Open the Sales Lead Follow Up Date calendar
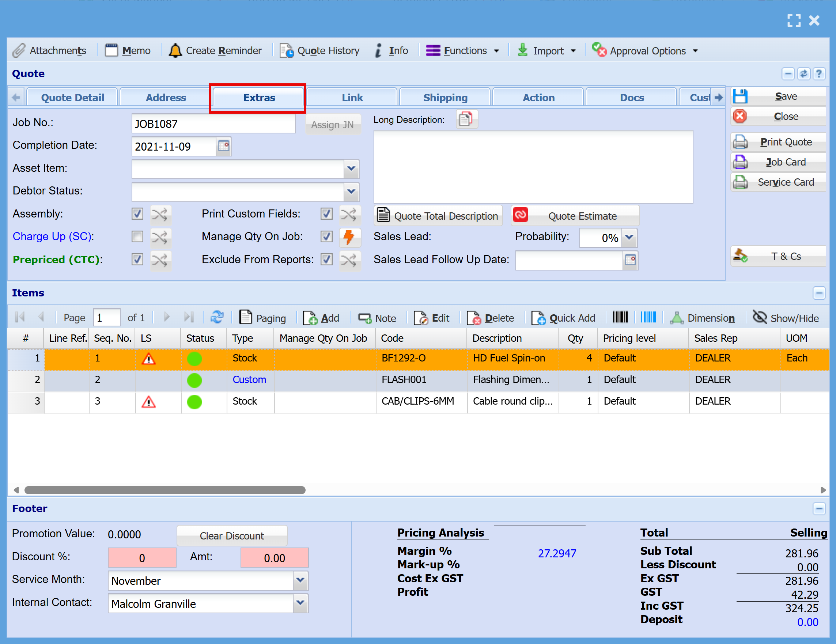Viewport: 836px width, 644px height. tap(630, 260)
